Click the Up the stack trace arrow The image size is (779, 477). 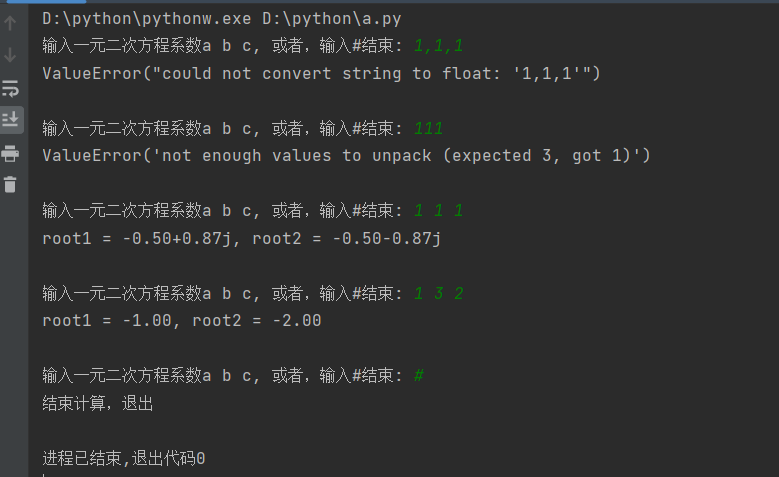coord(11,23)
